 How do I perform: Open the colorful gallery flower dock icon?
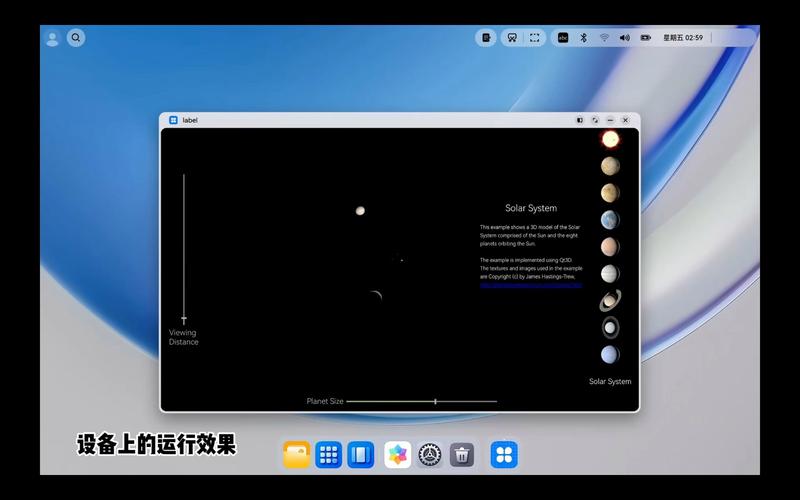[397, 455]
